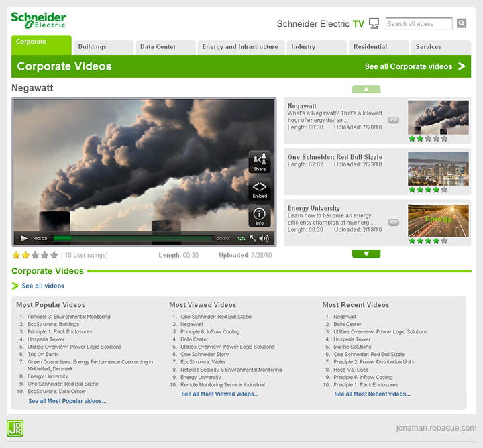Open the Embed code icon

tap(260, 189)
